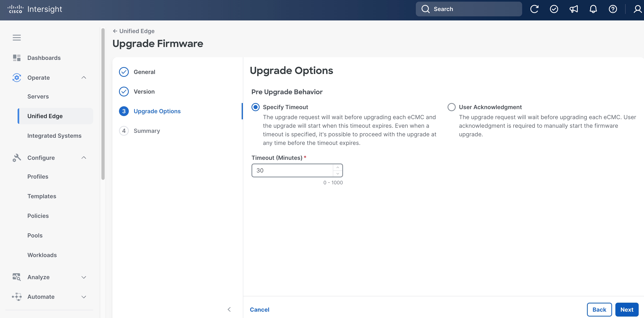Click the '0 - 1000' range hint
644x318 pixels.
pyautogui.click(x=333, y=183)
